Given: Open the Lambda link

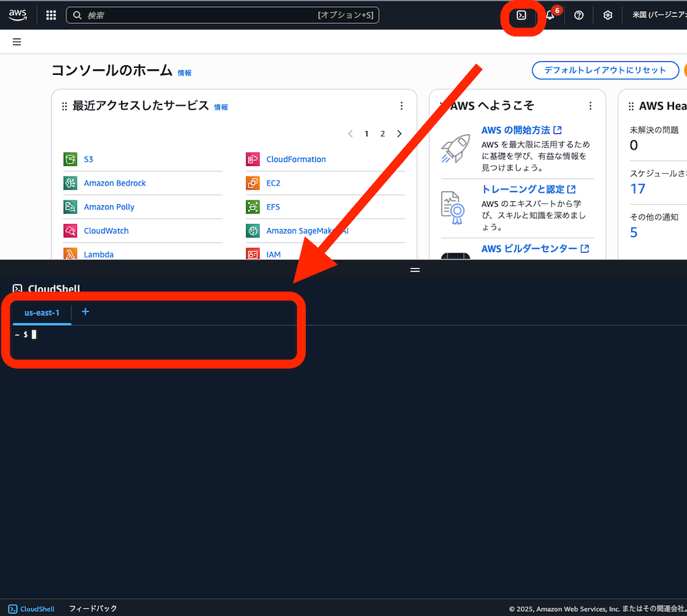Looking at the screenshot, I should click(x=98, y=254).
